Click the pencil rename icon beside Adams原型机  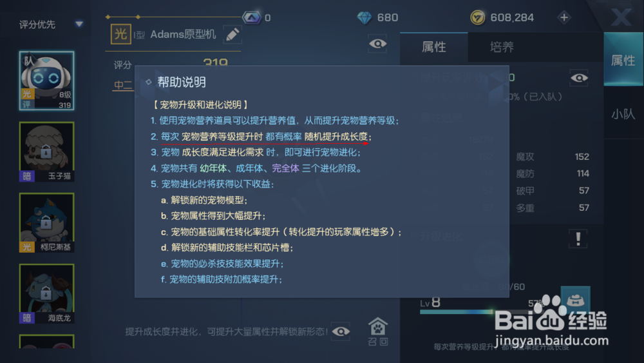click(x=232, y=35)
